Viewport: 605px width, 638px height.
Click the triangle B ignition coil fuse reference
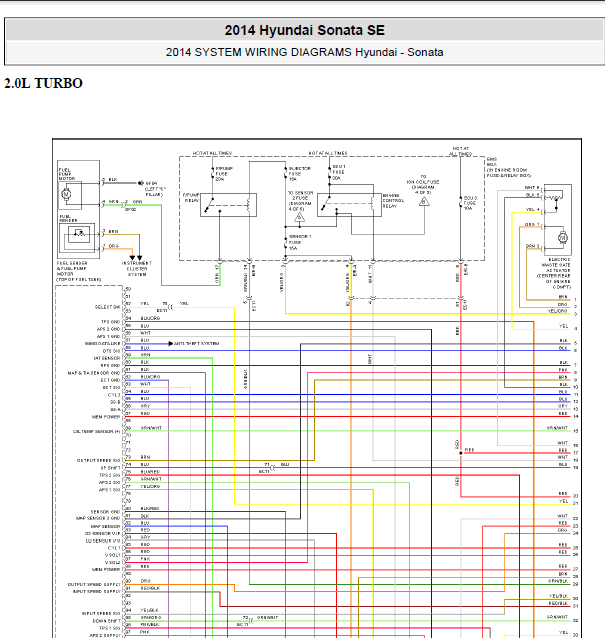pyautogui.click(x=424, y=201)
